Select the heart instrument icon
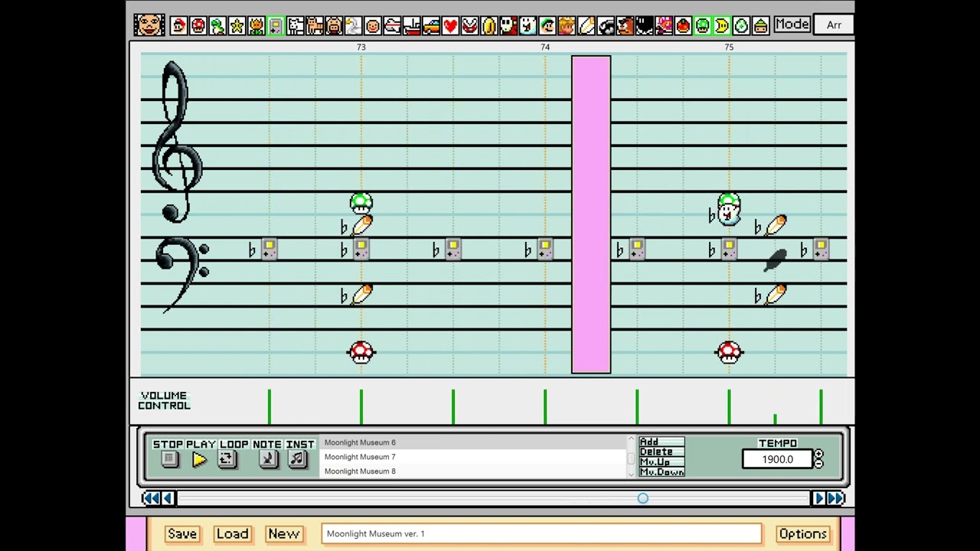Screen dimensions: 980x551 coord(450,26)
